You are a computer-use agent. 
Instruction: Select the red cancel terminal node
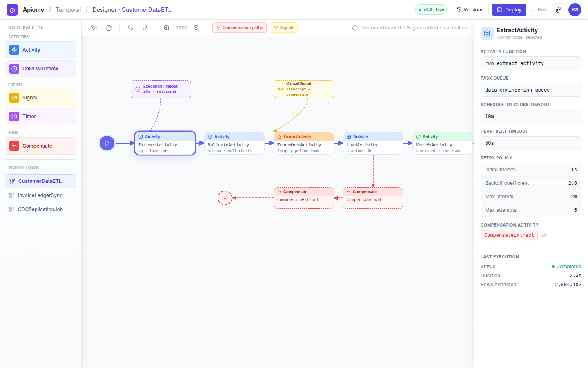[225, 198]
